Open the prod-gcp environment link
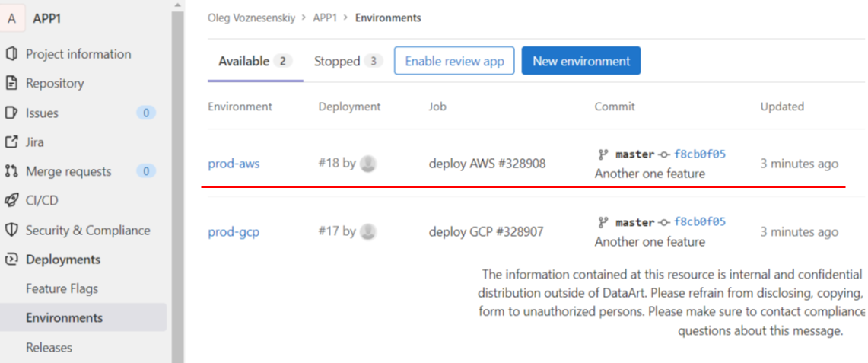Screen dimensions: 868x363 point(234,232)
